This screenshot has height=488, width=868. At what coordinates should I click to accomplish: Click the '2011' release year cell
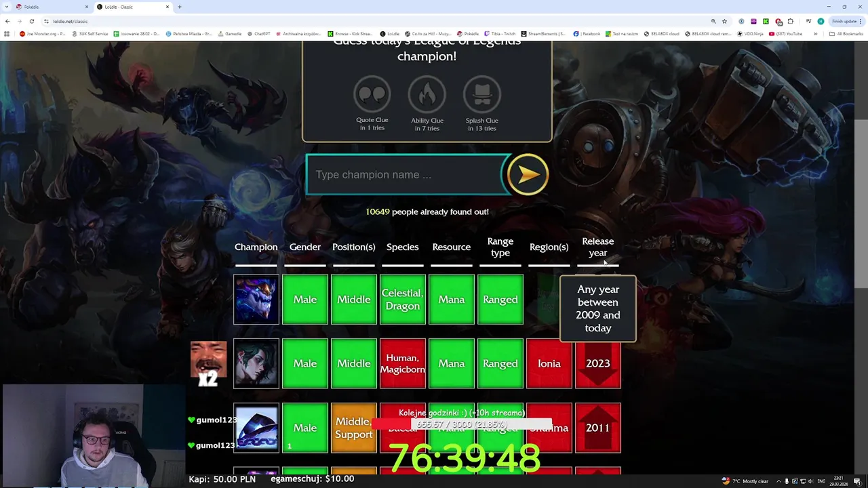pos(597,428)
